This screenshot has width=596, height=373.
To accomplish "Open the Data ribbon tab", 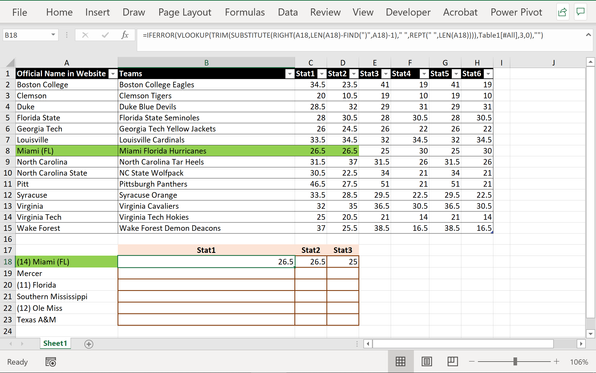I will click(288, 13).
